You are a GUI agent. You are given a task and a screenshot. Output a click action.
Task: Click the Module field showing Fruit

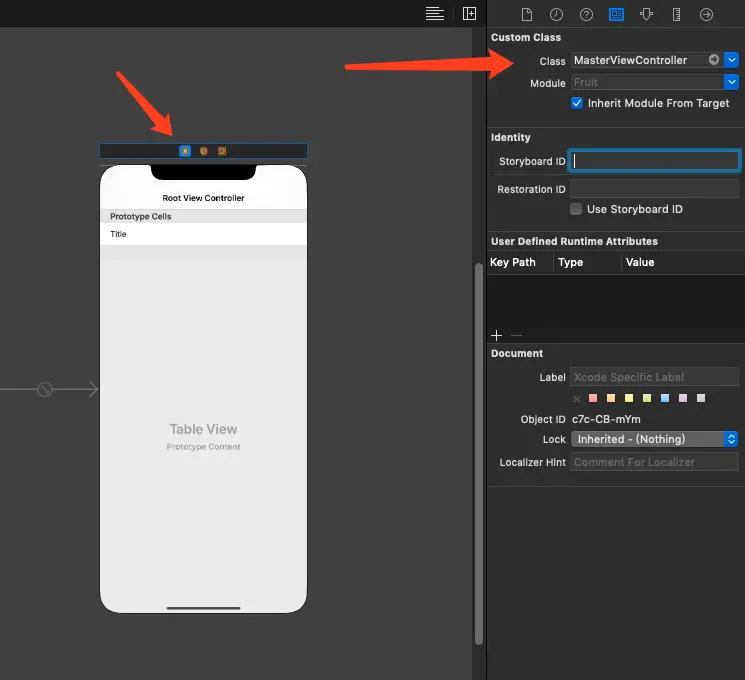[648, 82]
